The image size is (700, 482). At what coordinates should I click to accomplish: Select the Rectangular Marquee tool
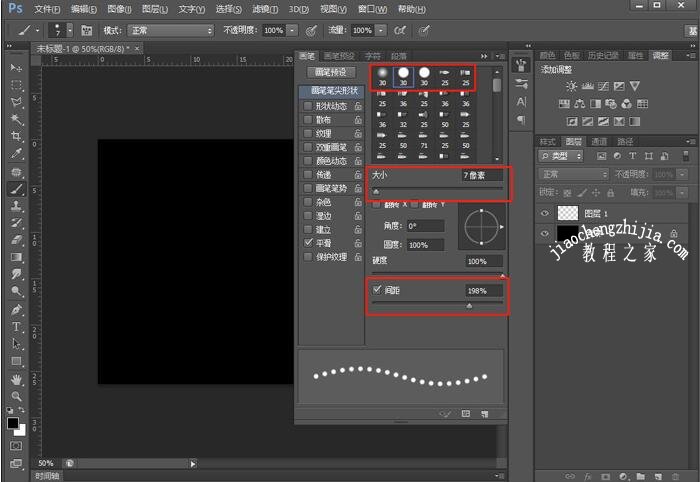16,85
